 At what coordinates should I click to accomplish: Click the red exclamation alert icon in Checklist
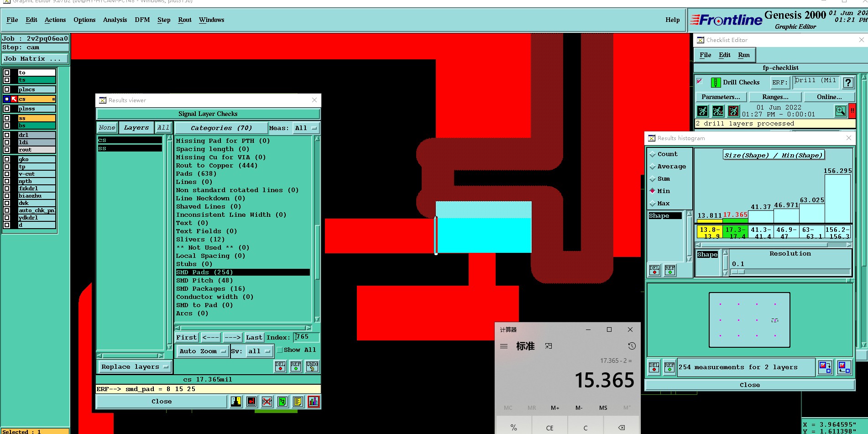[852, 111]
